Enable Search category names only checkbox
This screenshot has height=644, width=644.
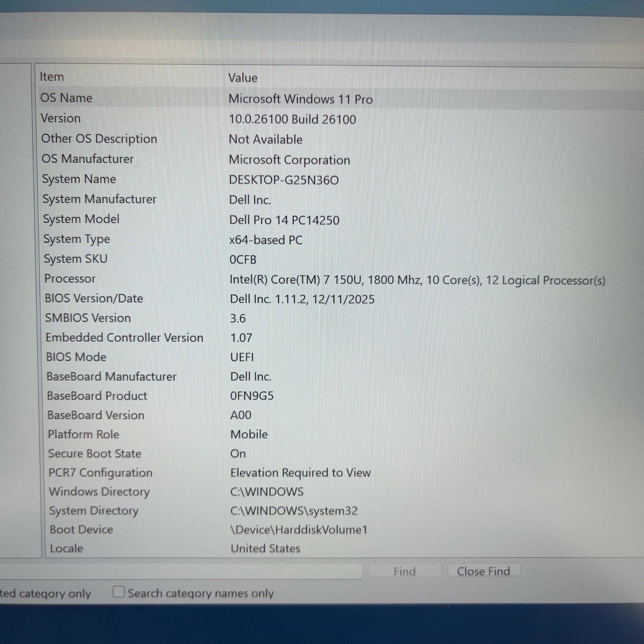coord(118,592)
